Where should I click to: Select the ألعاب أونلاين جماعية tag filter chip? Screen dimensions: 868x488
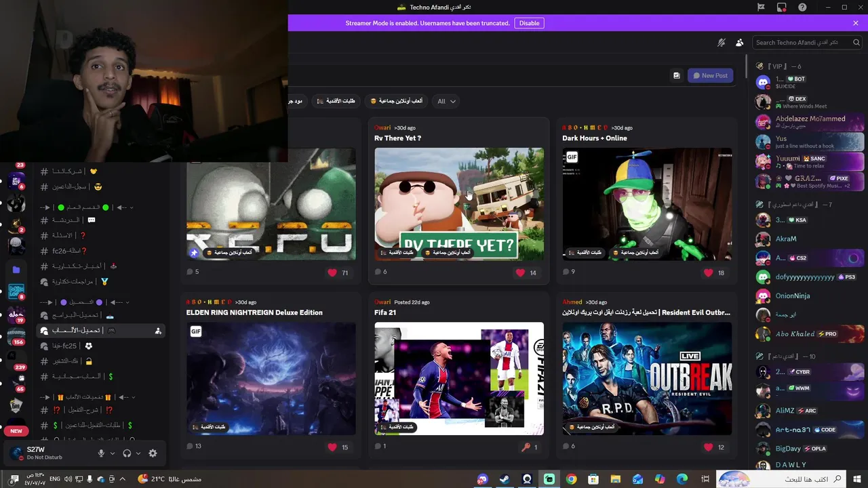[397, 101]
